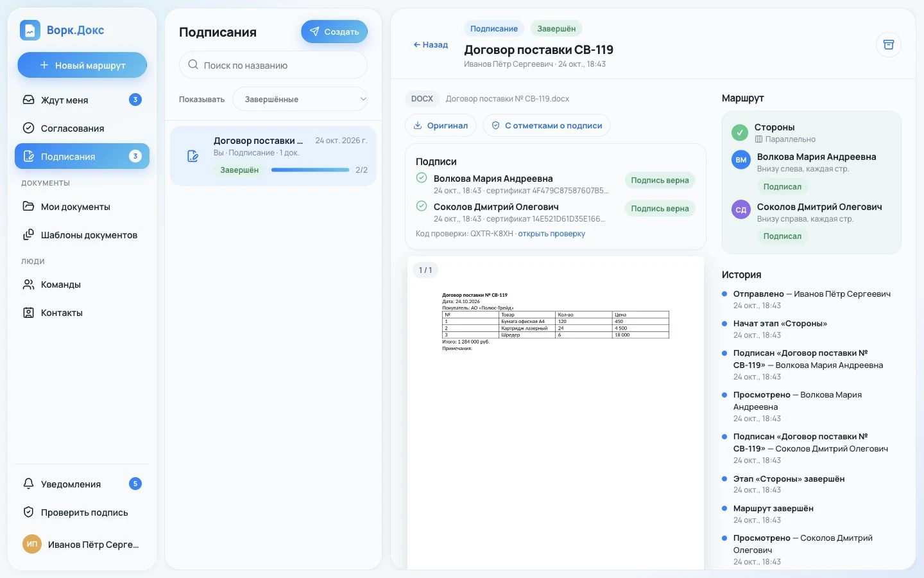Click the ВМ avatar for Волкова Мария
The width and height of the screenshot is (924, 578).
click(x=741, y=160)
